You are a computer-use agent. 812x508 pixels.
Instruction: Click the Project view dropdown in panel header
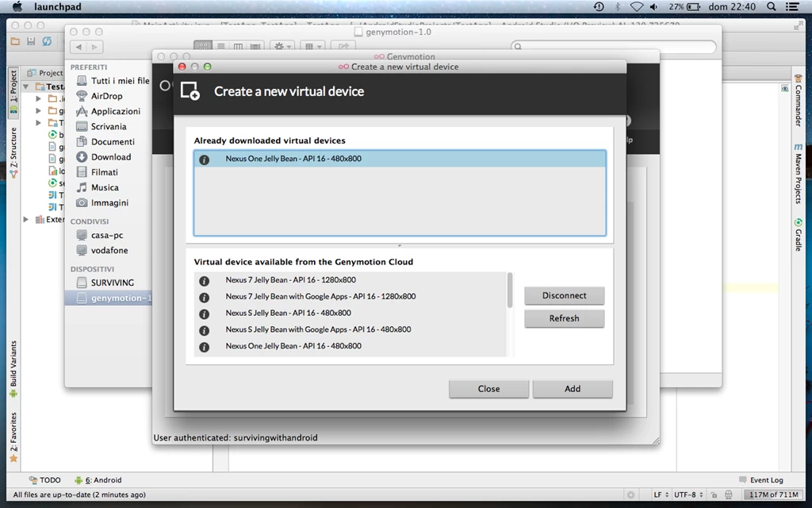(45, 72)
